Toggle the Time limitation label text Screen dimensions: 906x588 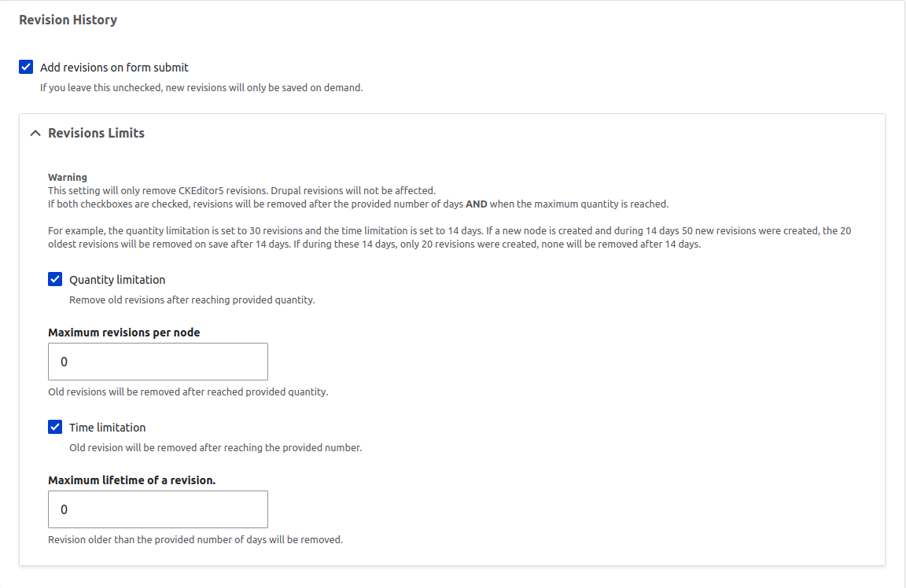(x=107, y=427)
